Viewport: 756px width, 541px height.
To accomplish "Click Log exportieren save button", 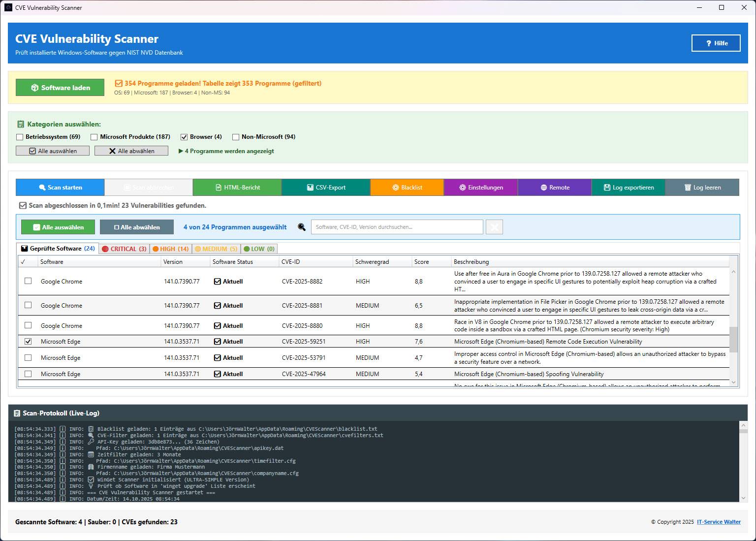I will point(628,188).
